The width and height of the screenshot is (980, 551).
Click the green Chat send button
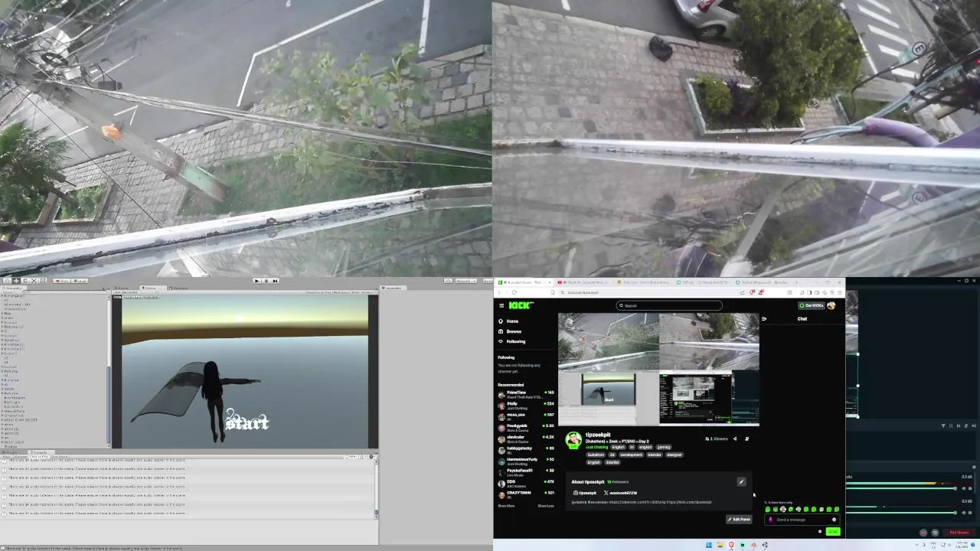pyautogui.click(x=833, y=531)
